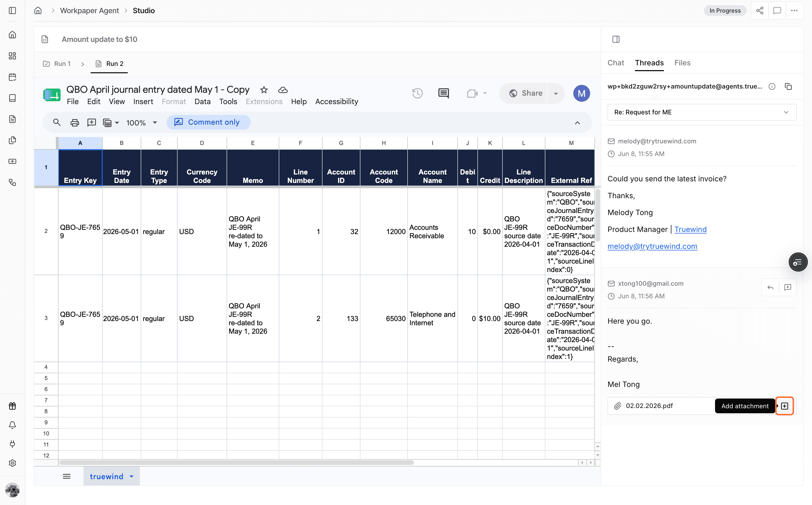The width and height of the screenshot is (812, 505).
Task: Open the M account avatar
Action: pyautogui.click(x=581, y=93)
